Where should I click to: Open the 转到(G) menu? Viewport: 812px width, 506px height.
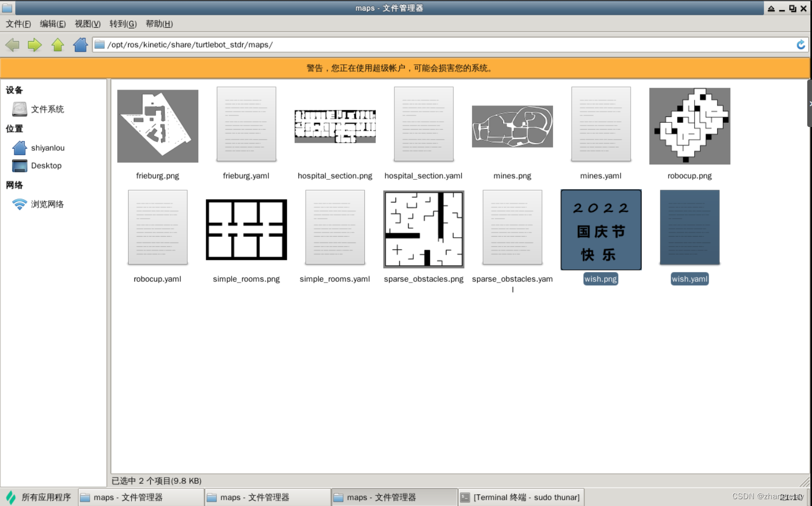coord(123,24)
